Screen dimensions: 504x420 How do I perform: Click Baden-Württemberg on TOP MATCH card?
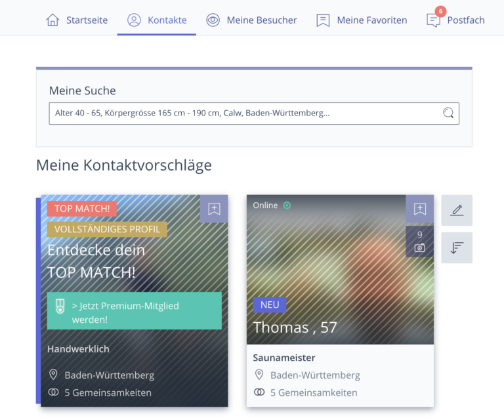[110, 375]
